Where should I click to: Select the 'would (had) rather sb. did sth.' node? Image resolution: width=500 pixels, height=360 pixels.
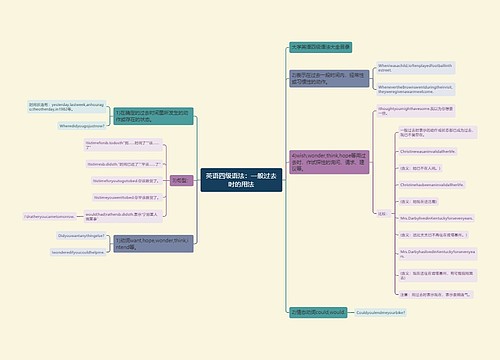tap(123, 217)
